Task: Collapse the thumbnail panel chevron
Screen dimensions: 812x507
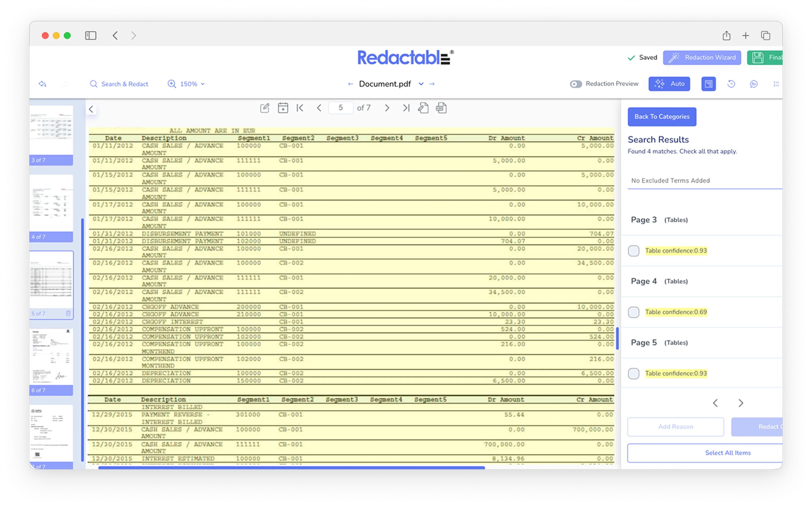Action: coord(91,109)
